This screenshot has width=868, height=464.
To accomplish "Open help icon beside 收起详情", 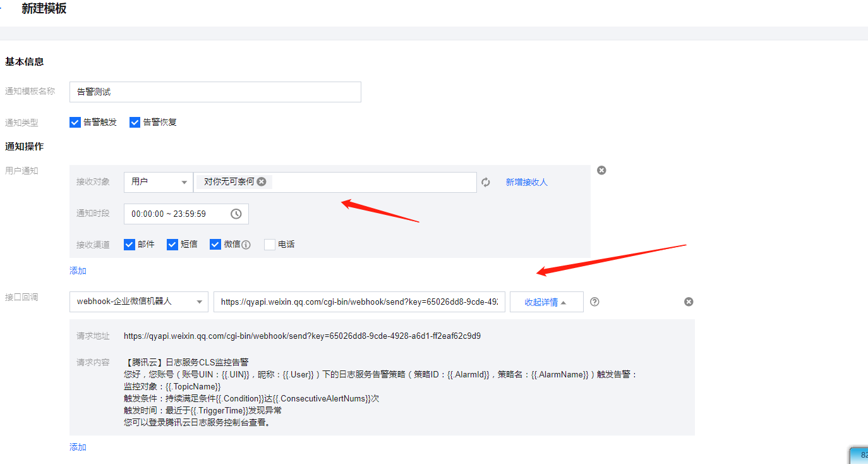I will pos(594,302).
